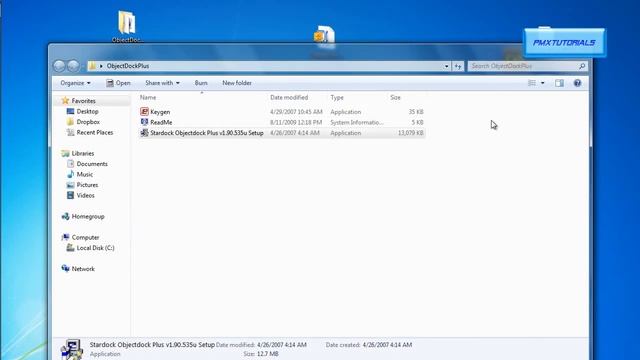Open Desktop in Favorites
Viewport: 640px width, 360px height.
click(87, 111)
